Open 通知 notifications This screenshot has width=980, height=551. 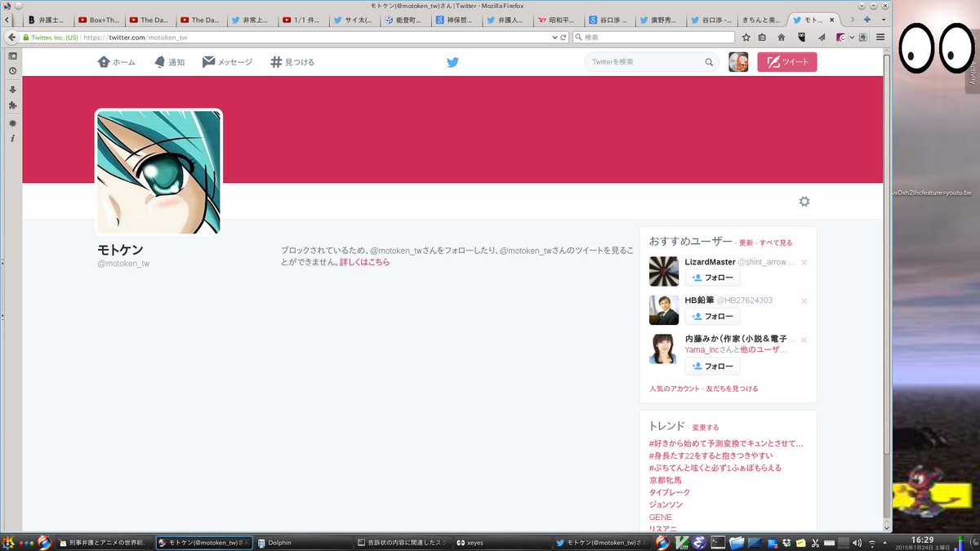pos(169,62)
